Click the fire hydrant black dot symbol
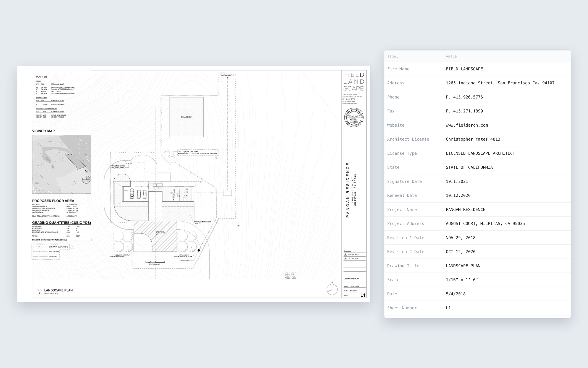The height and width of the screenshot is (368, 588). (199, 250)
